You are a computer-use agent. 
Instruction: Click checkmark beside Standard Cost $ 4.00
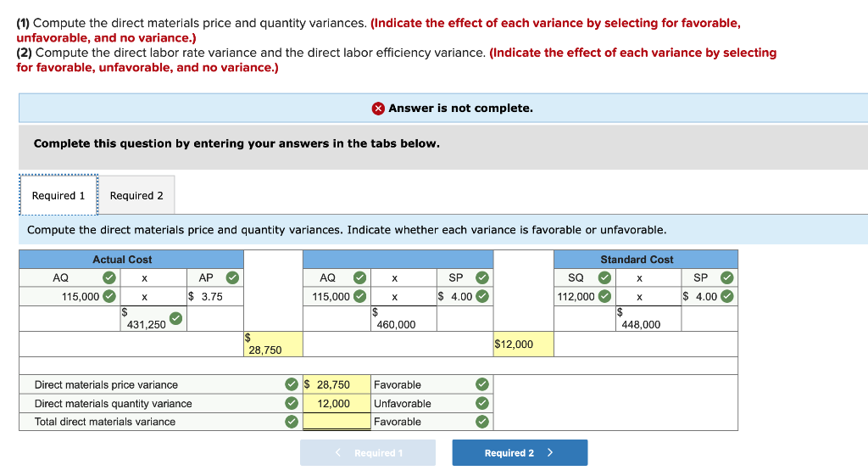(726, 296)
